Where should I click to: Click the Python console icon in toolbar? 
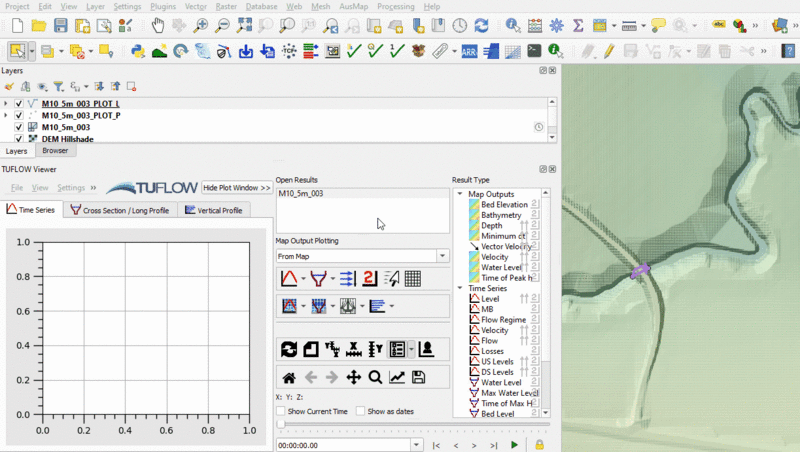(137, 50)
